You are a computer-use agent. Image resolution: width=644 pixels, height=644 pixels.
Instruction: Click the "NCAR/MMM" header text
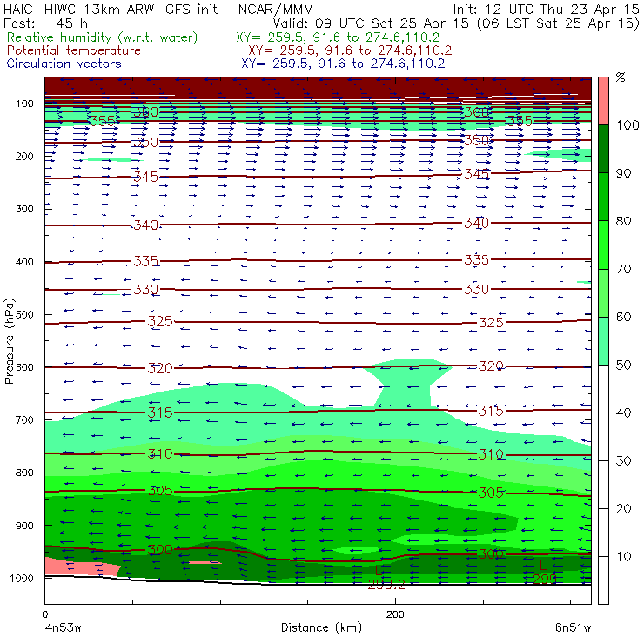coord(276,9)
